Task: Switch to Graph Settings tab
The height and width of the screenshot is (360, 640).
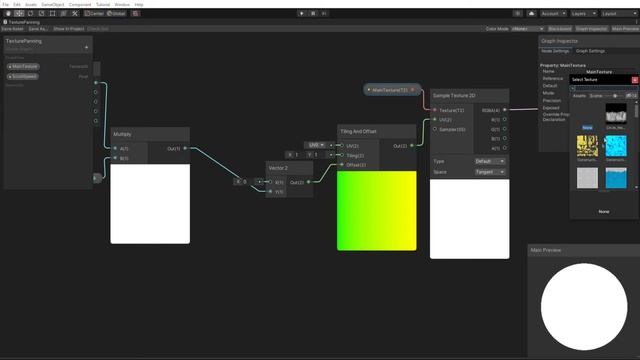Action: [590, 51]
